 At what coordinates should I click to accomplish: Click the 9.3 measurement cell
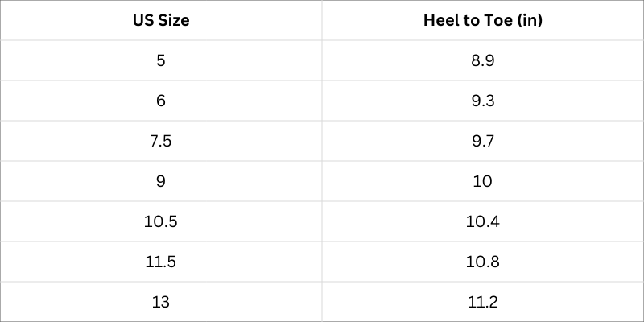(482, 101)
